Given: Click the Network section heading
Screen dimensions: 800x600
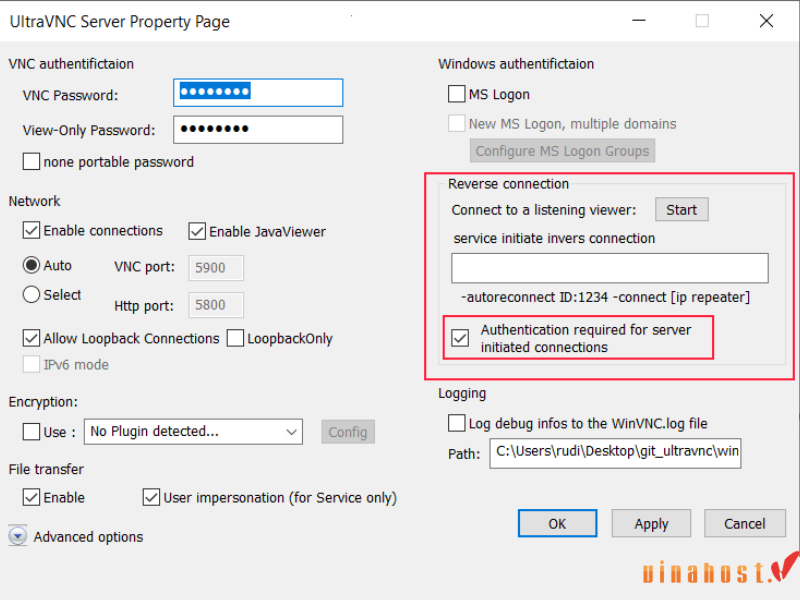Looking at the screenshot, I should point(34,201).
